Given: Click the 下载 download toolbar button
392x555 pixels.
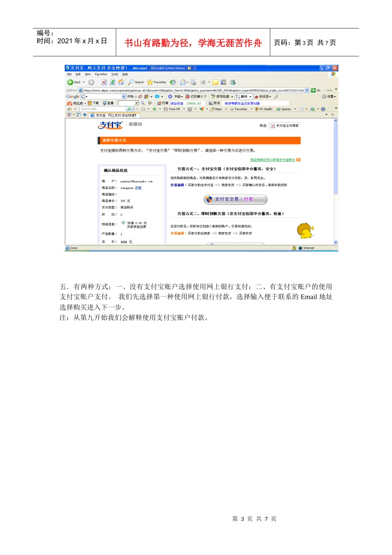Looking at the screenshot, I should click(x=94, y=103).
